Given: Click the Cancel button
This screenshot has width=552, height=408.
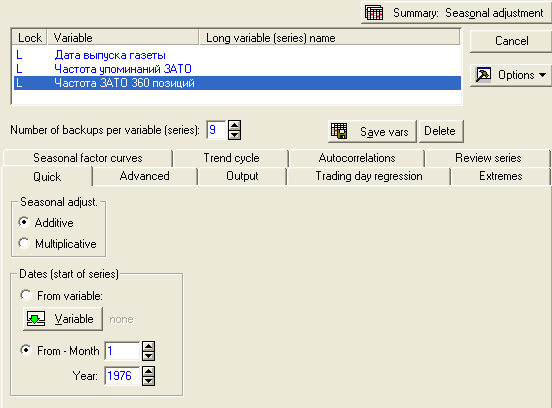Looking at the screenshot, I should pyautogui.click(x=511, y=41).
